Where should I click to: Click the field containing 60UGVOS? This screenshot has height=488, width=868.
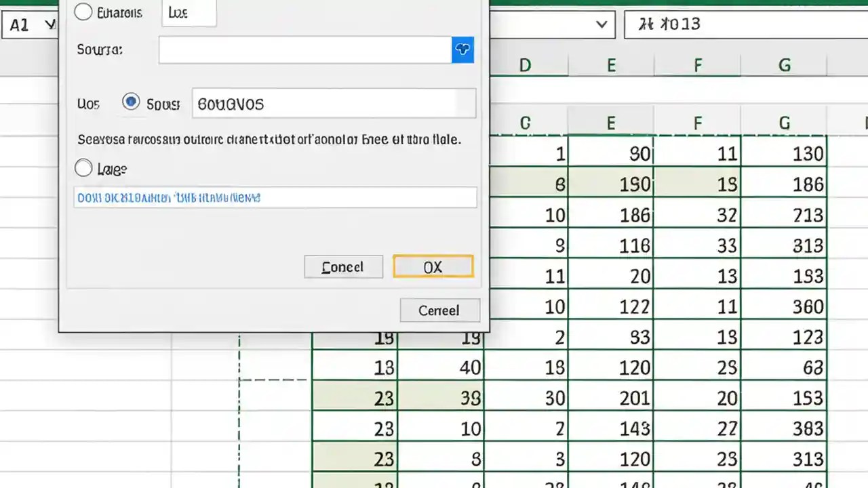[x=334, y=104]
